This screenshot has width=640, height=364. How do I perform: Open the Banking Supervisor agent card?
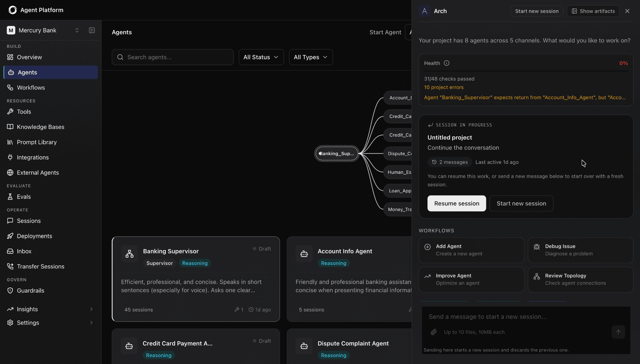[196, 279]
